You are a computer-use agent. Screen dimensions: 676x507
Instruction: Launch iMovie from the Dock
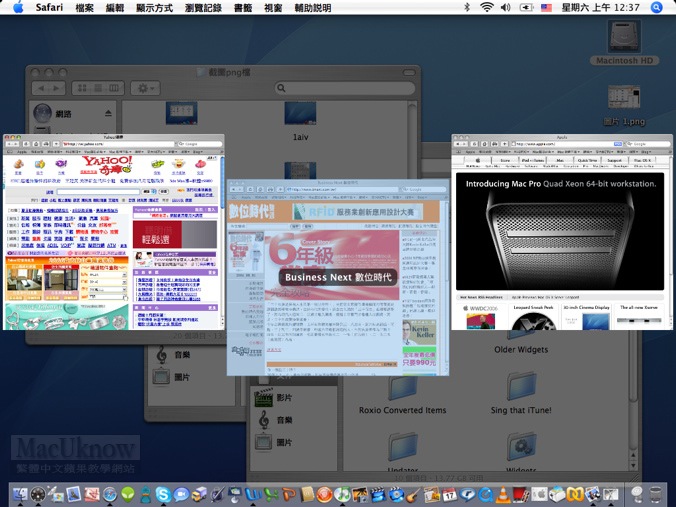point(378,494)
